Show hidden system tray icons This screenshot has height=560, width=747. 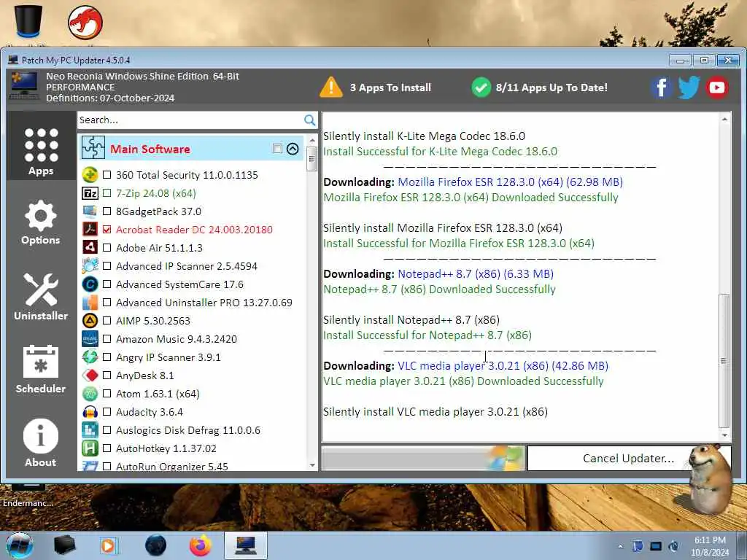(x=620, y=547)
